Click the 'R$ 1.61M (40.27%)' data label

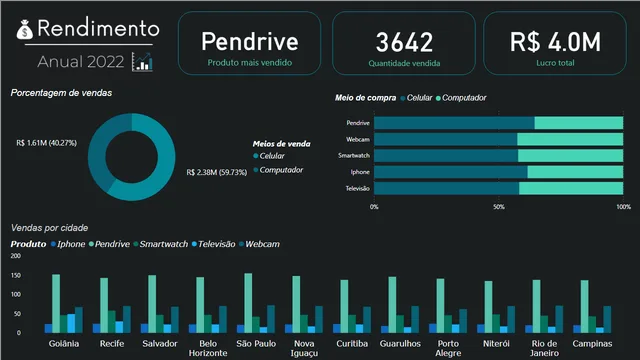(47, 143)
